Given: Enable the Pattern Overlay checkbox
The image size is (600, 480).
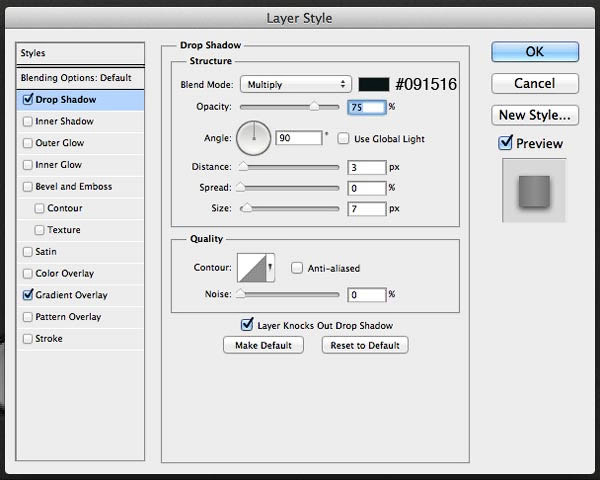Looking at the screenshot, I should pos(28,317).
